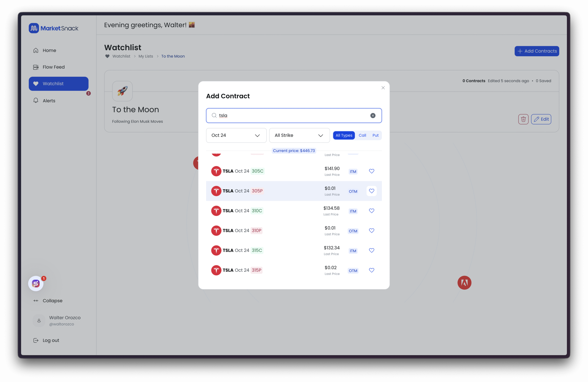Favorite the TSLA Oct 24 315C contract

371,250
